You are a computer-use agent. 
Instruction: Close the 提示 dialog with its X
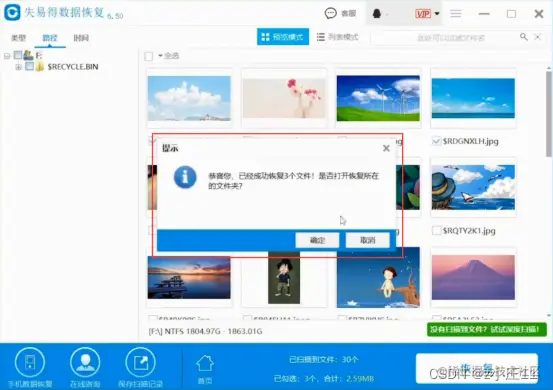click(x=386, y=148)
